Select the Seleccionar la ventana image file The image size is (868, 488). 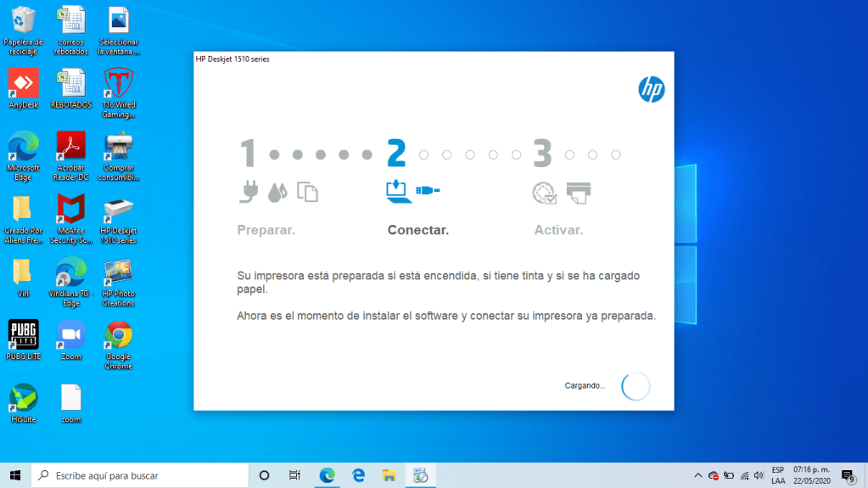pos(119,31)
